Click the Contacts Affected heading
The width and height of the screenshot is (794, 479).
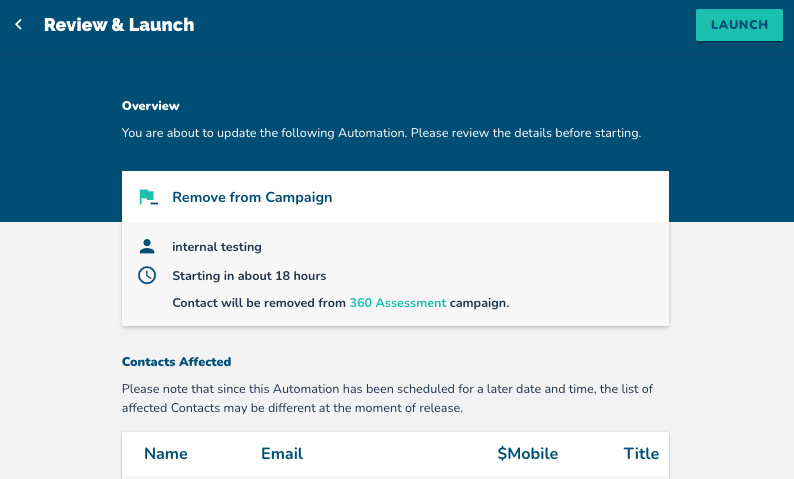(176, 362)
